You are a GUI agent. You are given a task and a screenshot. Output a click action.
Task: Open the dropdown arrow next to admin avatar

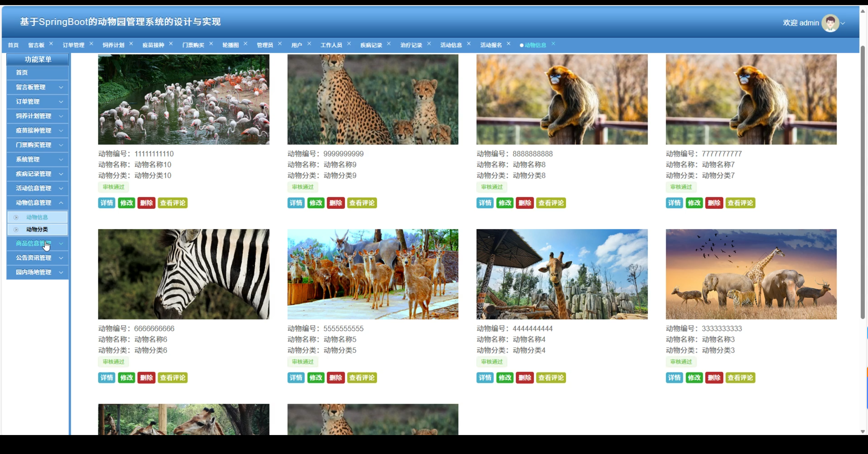click(x=843, y=23)
